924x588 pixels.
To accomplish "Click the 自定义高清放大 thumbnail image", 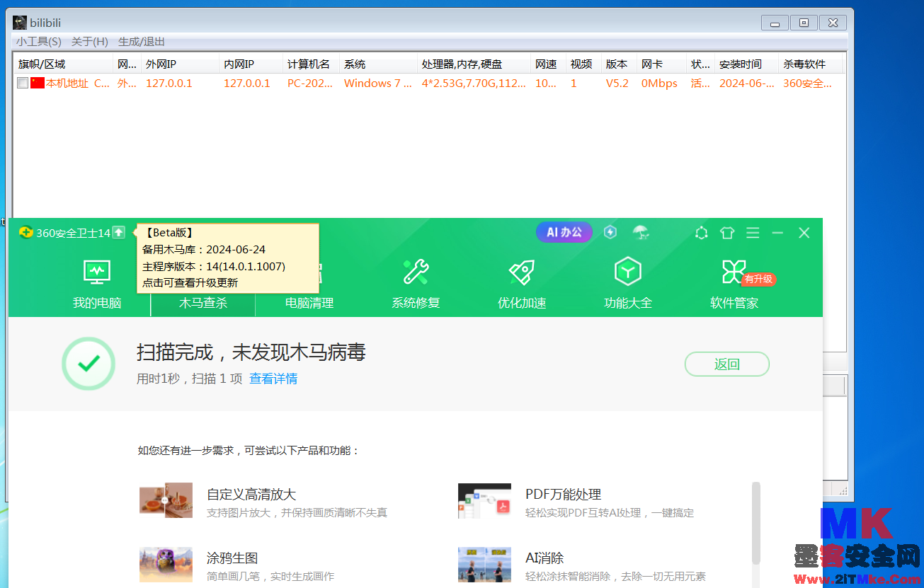I will click(x=166, y=500).
